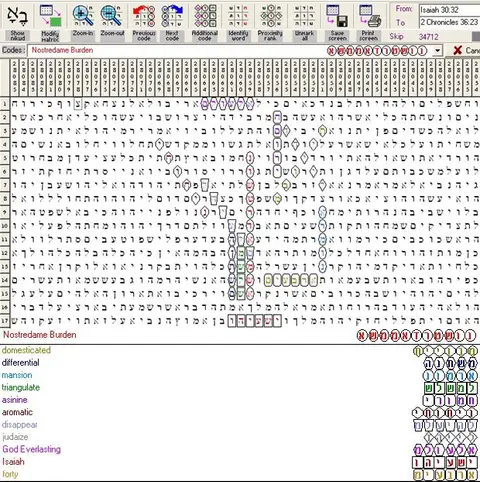Click the To field showing 2 Chronicles 36:23
Image resolution: width=480 pixels, height=482 pixels.
click(449, 22)
